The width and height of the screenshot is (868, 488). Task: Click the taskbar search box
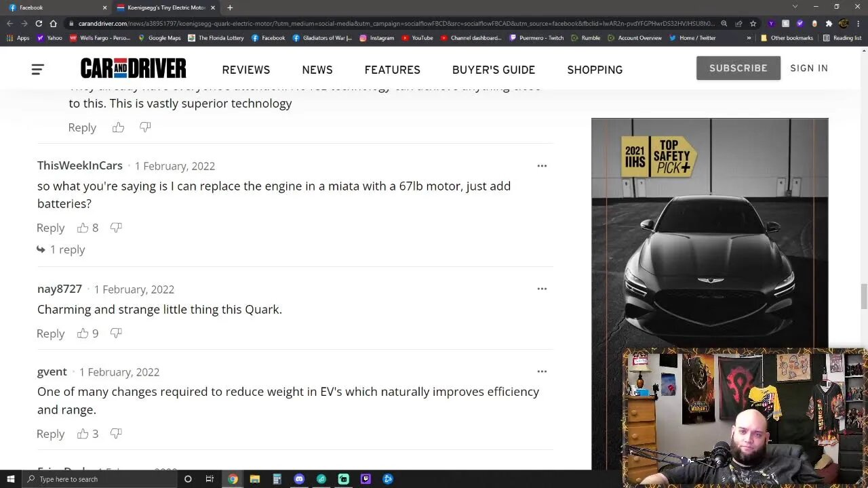[x=98, y=479]
